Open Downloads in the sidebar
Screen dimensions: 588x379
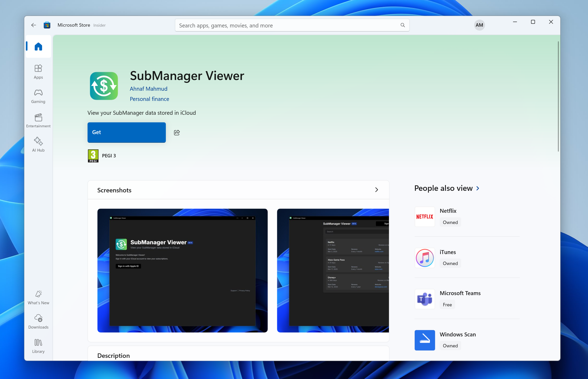(38, 322)
